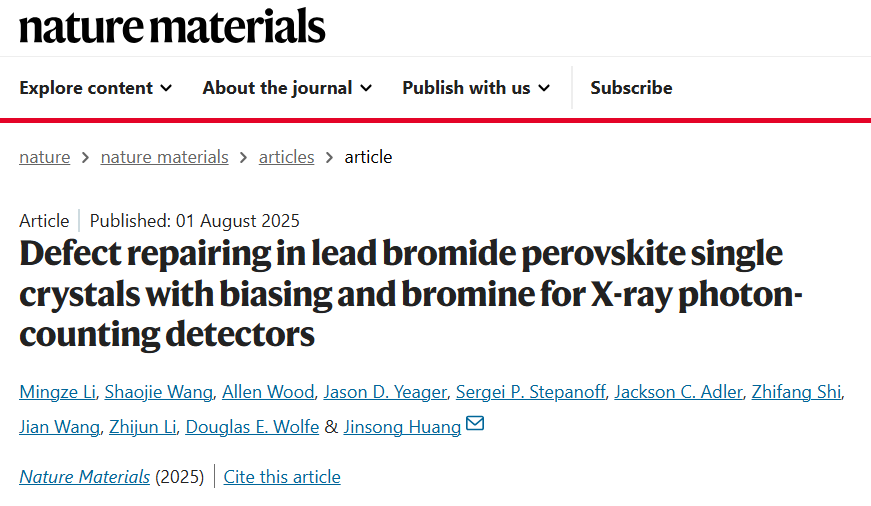Click the nature materials logo
The image size is (871, 506).
click(172, 26)
